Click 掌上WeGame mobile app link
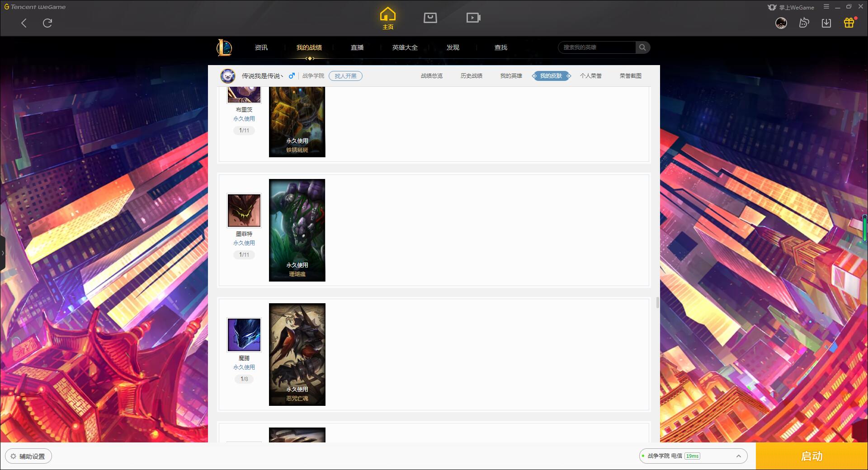868x470 pixels. click(x=791, y=7)
